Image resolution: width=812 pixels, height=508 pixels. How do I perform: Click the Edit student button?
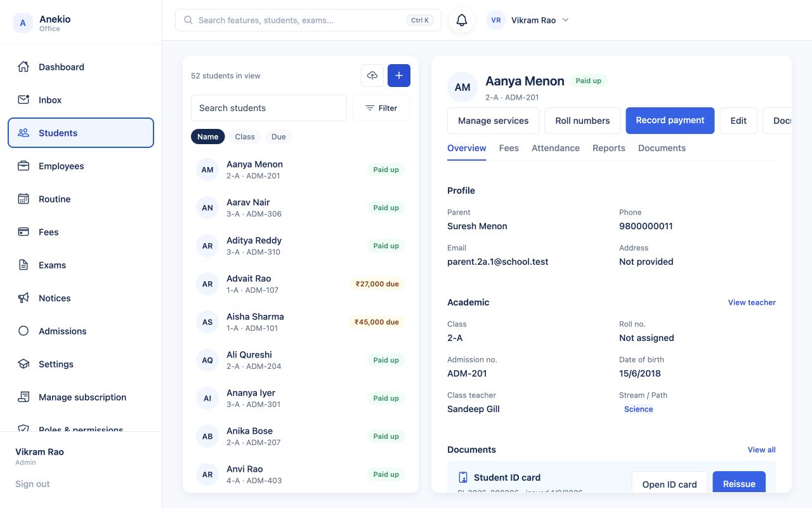(738, 121)
